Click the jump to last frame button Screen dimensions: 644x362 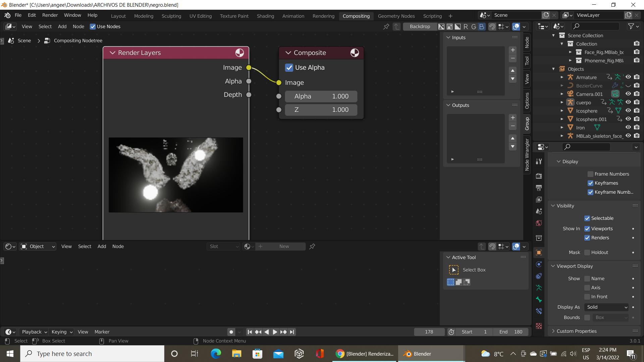[292, 332]
